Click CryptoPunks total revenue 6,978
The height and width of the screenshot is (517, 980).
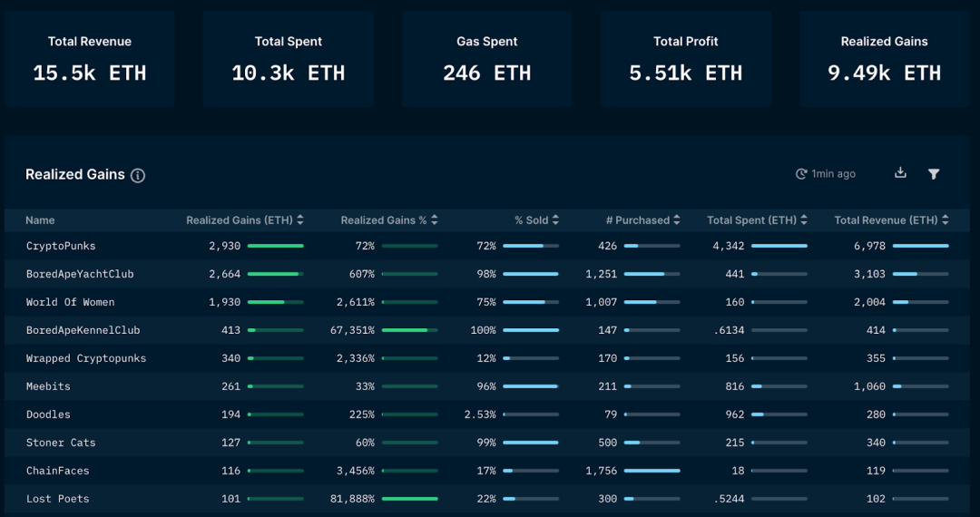coord(870,246)
